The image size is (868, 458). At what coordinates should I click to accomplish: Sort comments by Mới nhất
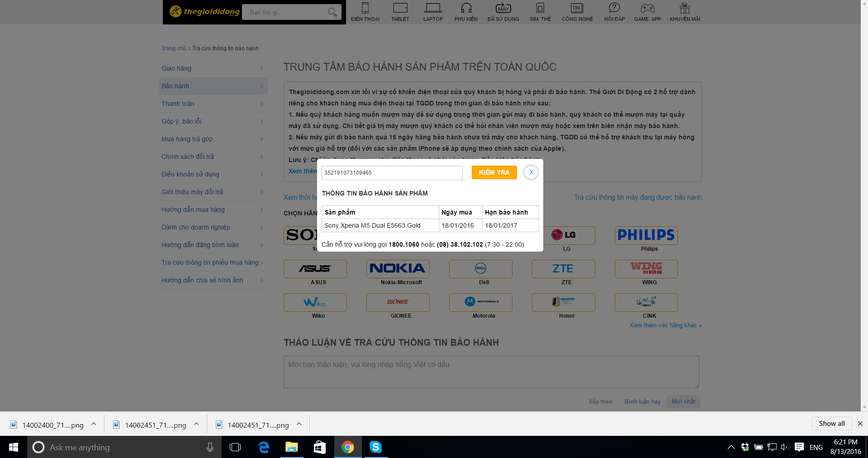[683, 401]
